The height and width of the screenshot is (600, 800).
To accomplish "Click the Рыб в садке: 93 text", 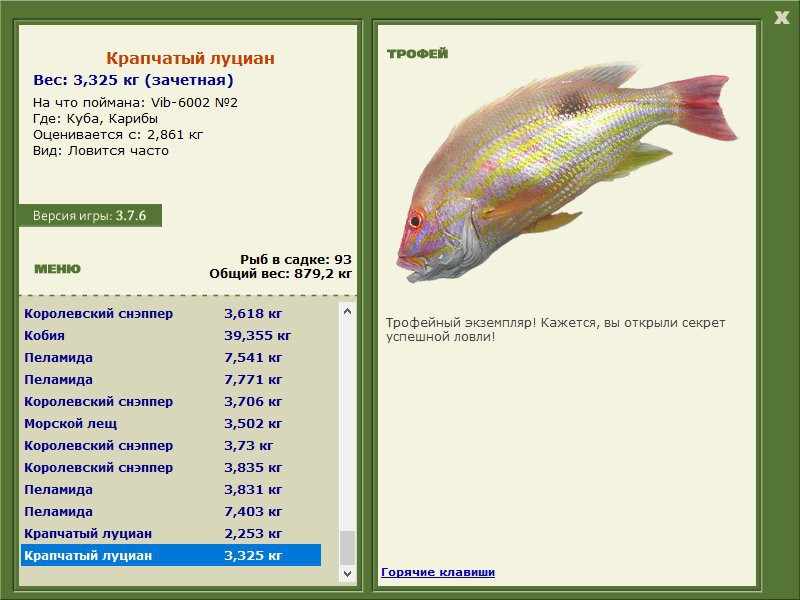I will click(296, 259).
